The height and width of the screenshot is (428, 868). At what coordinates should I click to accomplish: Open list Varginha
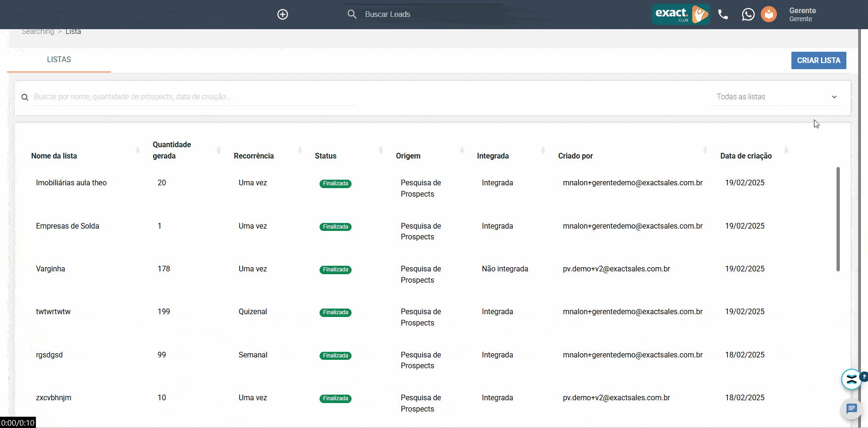[51, 269]
